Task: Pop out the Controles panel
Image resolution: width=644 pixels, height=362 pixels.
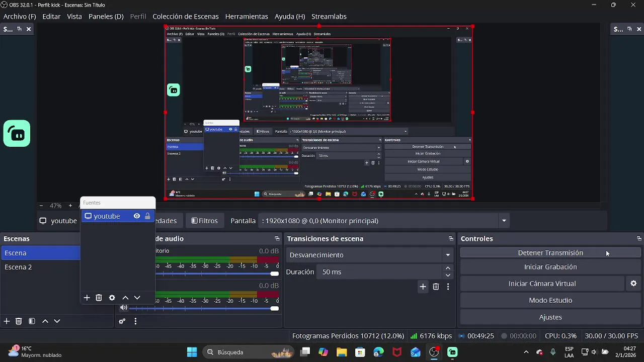Action: [639, 239]
